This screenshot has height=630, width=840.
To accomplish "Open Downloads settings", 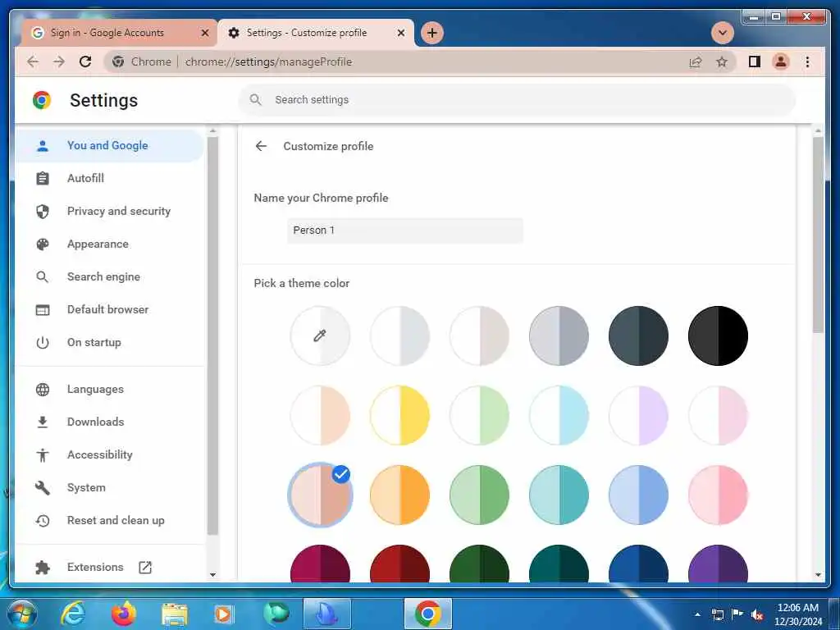I will click(x=109, y=422).
